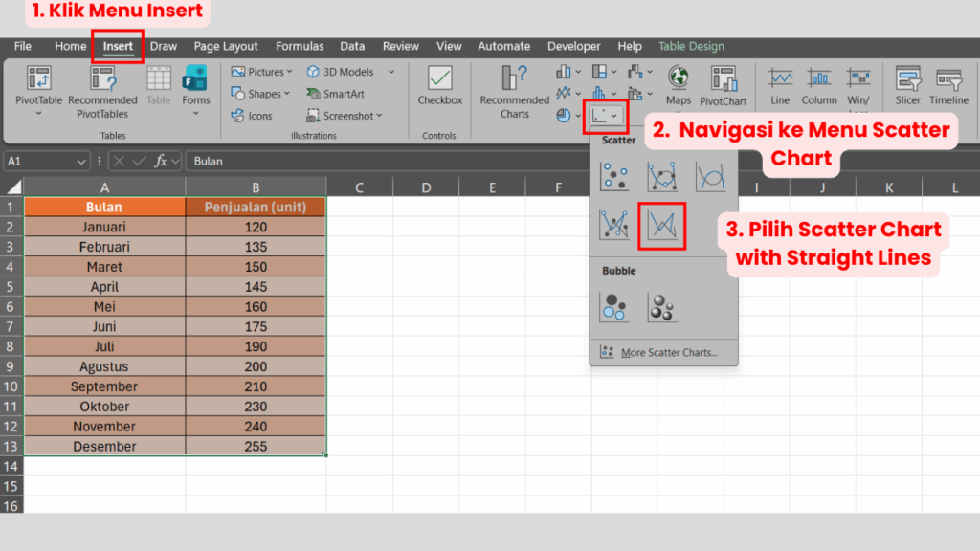The width and height of the screenshot is (980, 551).
Task: Insert a Slicer filter
Action: [907, 81]
